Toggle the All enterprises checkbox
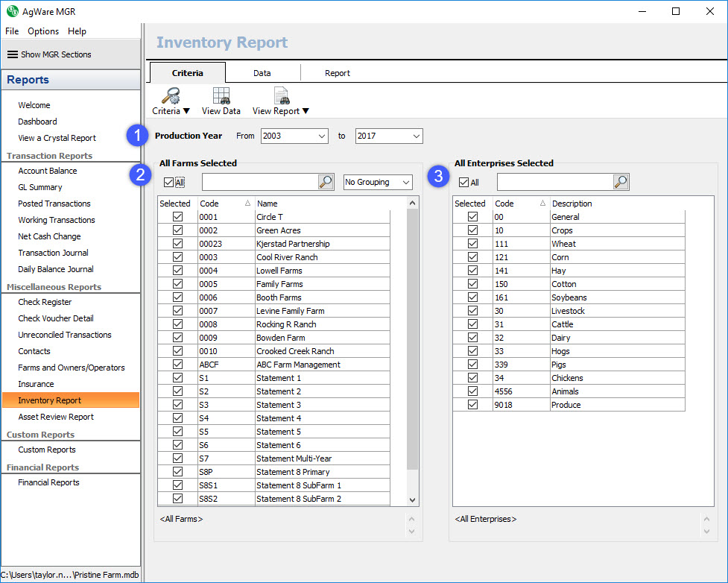Screen dimensions: 728x583 point(463,182)
